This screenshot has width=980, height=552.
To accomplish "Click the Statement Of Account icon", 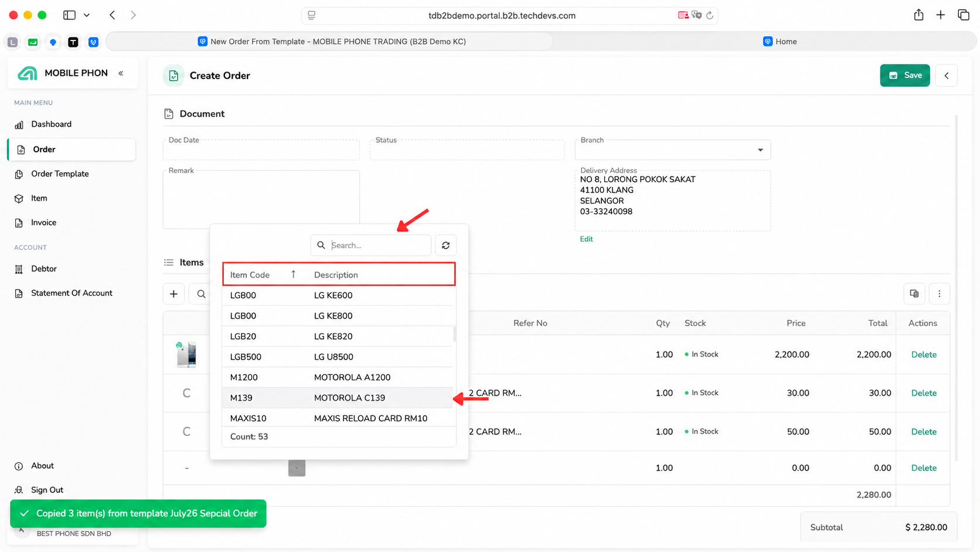I will [19, 293].
